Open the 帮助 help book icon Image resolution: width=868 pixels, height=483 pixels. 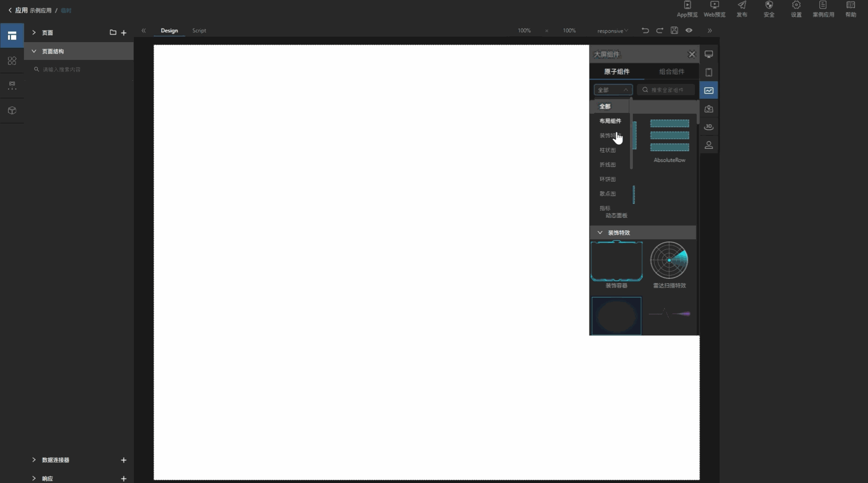(851, 9)
